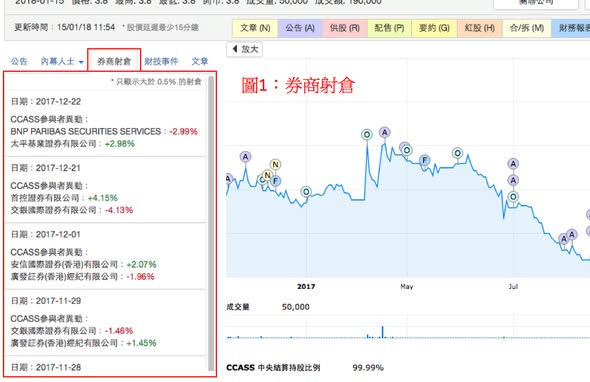590x382 pixels.
Task: Click the 2017-11-29 date entry
Action: [46, 301]
